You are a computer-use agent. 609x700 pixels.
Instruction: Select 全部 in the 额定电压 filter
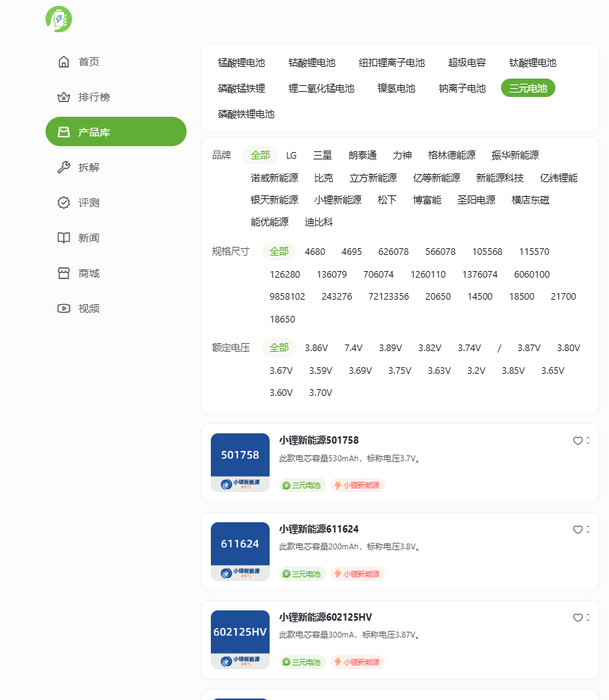click(x=279, y=347)
